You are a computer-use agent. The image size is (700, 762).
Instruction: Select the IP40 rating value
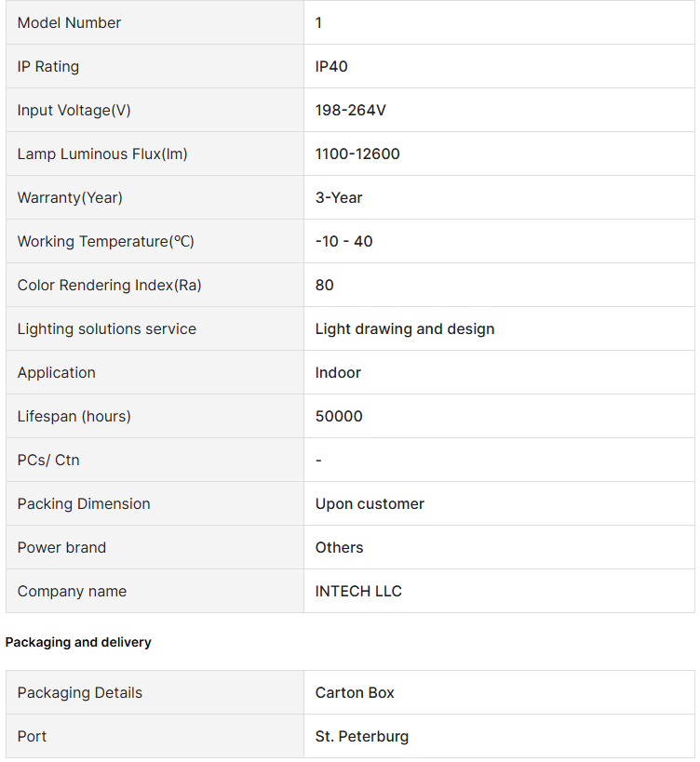[331, 66]
